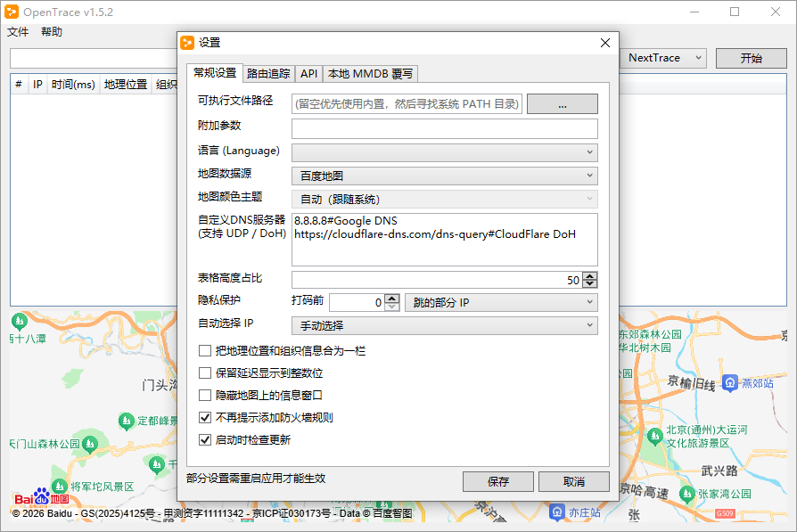Click the 打码前 number field
797x532 pixels.
click(x=357, y=302)
